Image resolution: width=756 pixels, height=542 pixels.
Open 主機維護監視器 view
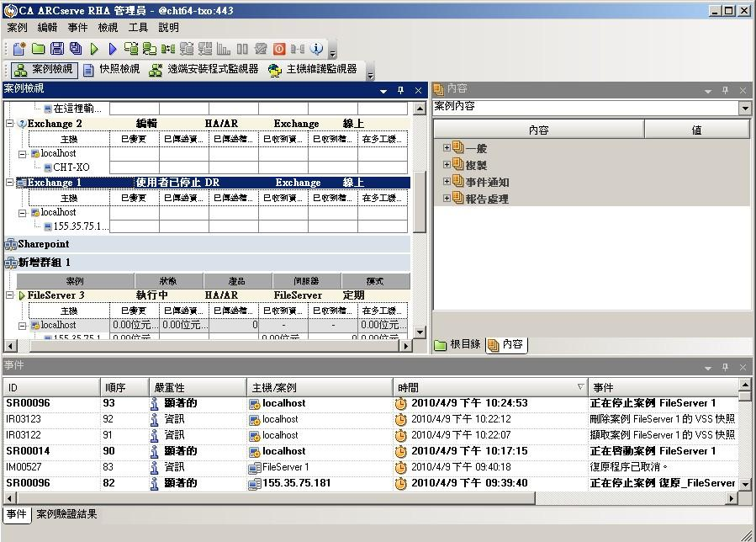(313, 70)
